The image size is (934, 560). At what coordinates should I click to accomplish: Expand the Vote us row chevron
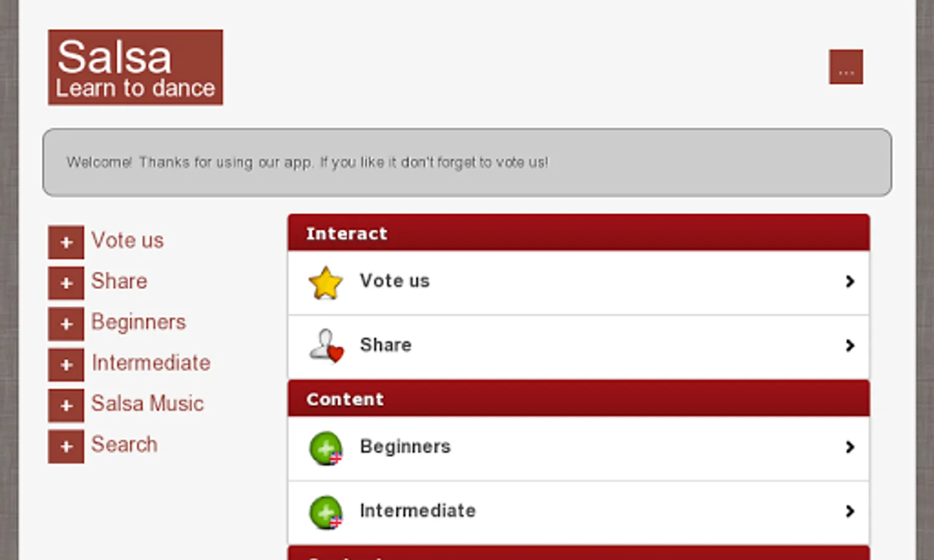pyautogui.click(x=850, y=282)
